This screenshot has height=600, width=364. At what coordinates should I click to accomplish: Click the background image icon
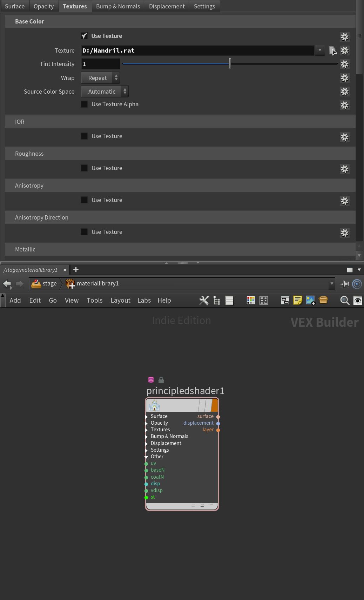tap(310, 301)
